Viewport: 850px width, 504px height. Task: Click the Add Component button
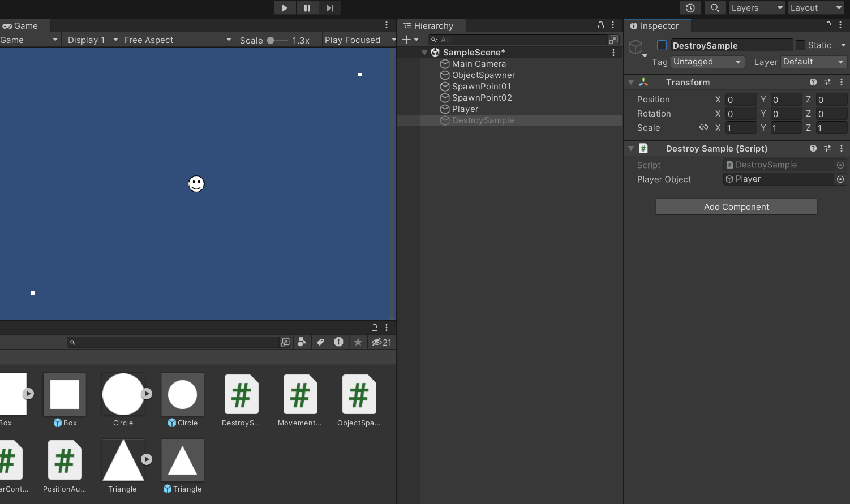click(x=736, y=206)
